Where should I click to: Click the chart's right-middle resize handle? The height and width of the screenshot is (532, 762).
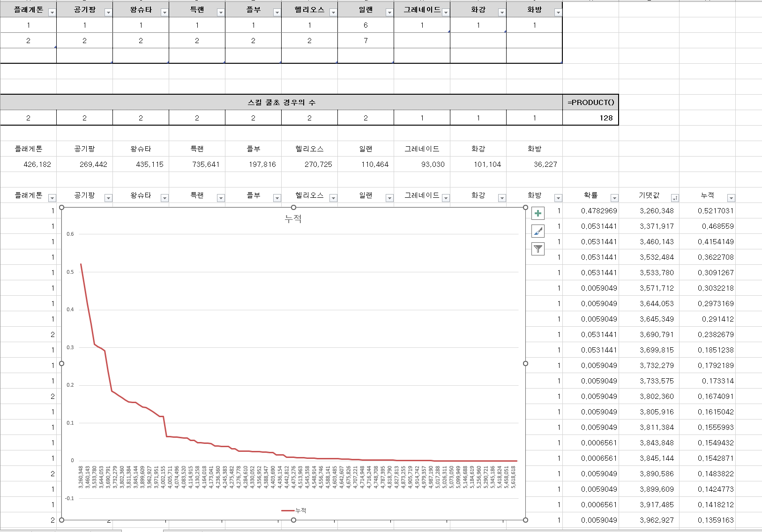tap(525, 364)
